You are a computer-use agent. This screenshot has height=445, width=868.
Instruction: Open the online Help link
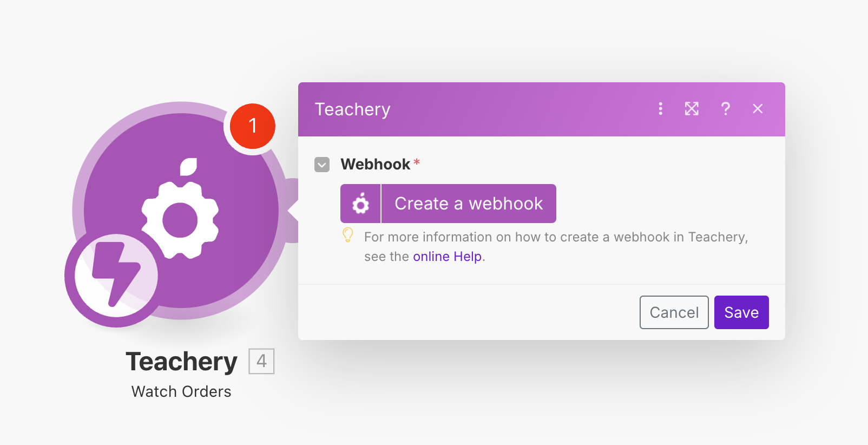coord(447,257)
